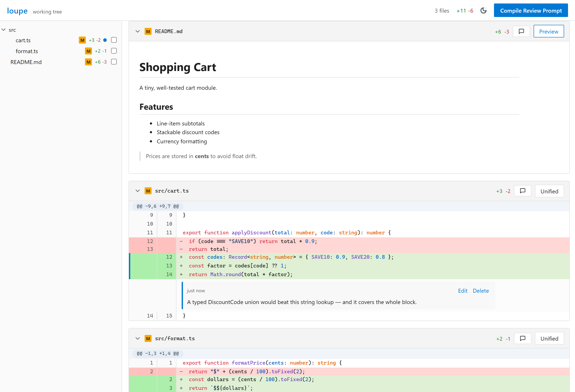Click the src/cart.ts file path title
Screen dimensions: 575x392
172,191
